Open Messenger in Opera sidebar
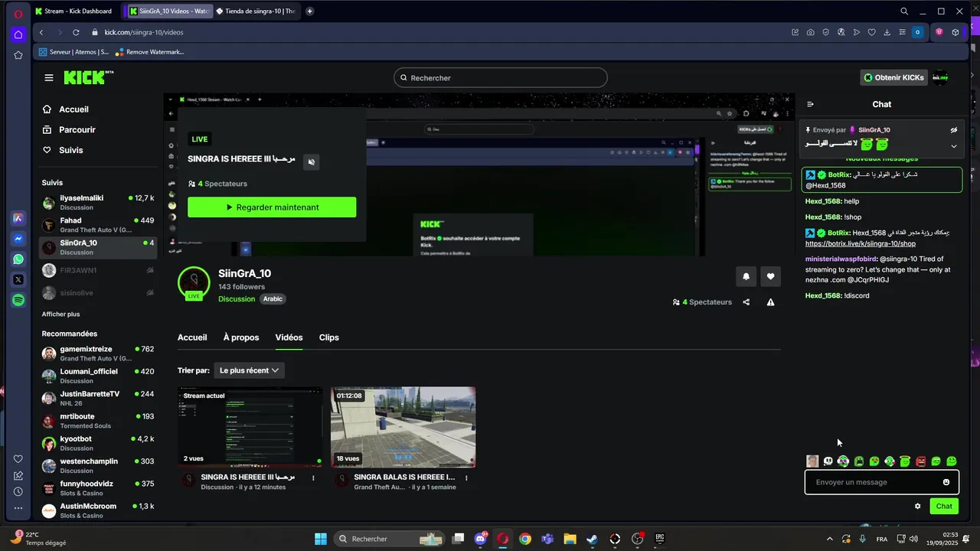 click(18, 239)
